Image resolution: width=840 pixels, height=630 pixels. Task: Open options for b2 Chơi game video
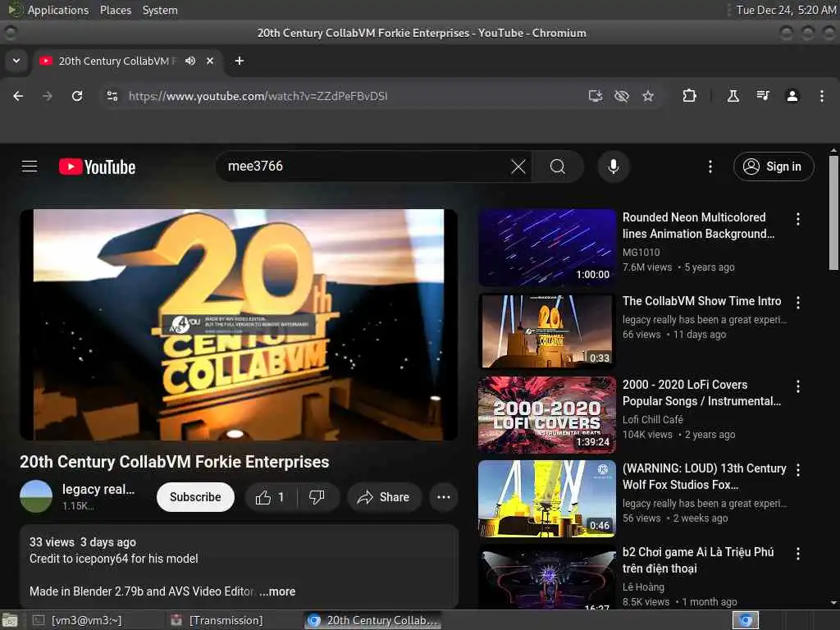[x=797, y=554]
